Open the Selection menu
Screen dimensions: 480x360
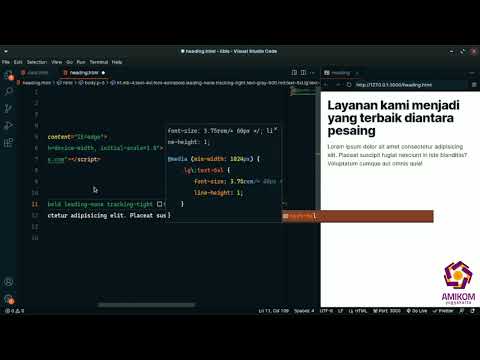coord(37,62)
